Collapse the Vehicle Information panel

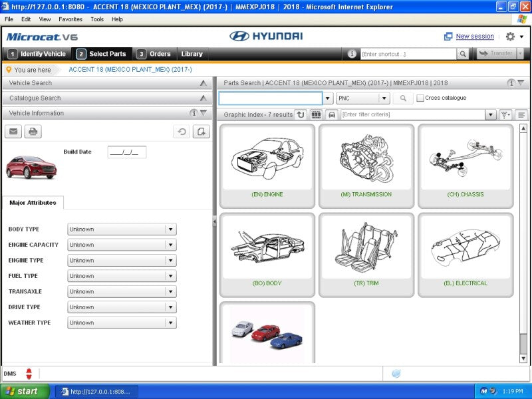tap(203, 113)
